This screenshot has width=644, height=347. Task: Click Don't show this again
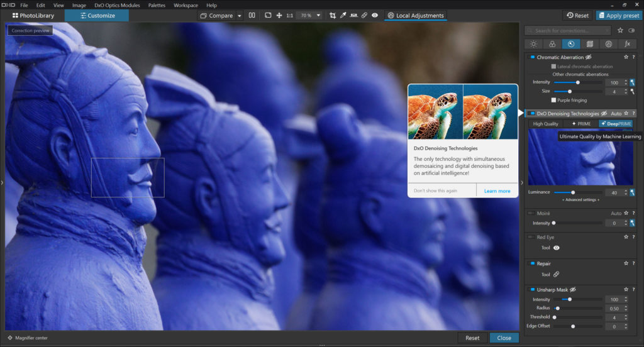pos(435,191)
